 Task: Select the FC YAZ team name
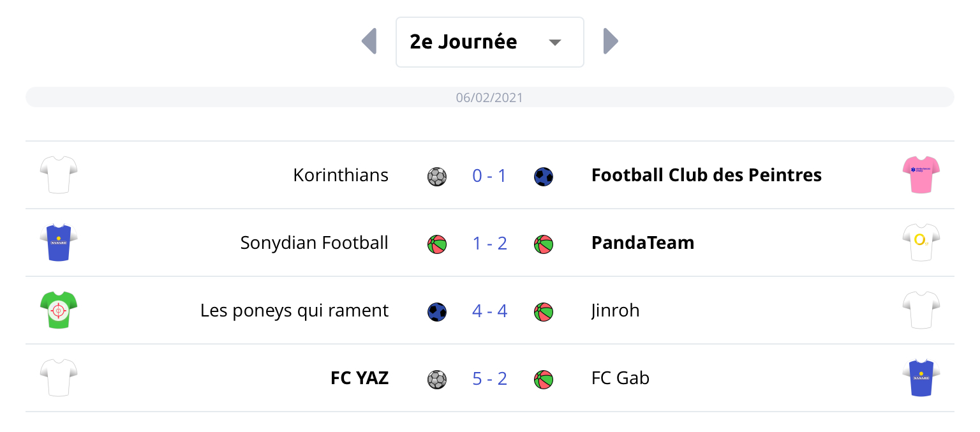point(359,378)
